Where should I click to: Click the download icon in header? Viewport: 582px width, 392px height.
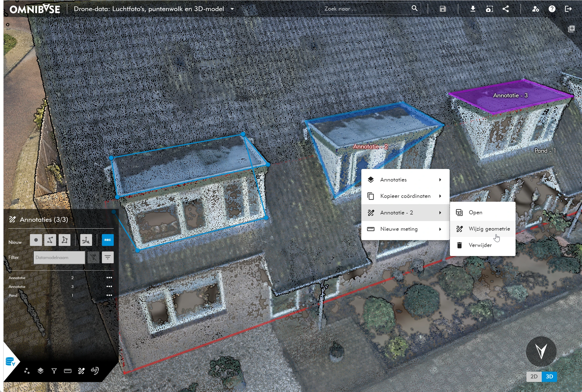coord(473,9)
